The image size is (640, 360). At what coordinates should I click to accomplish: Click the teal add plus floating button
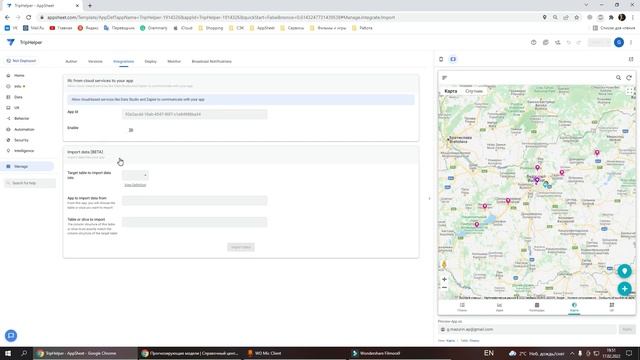click(x=624, y=289)
